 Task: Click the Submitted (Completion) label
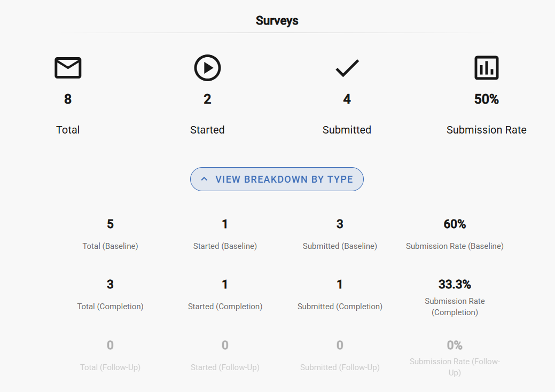pyautogui.click(x=340, y=307)
